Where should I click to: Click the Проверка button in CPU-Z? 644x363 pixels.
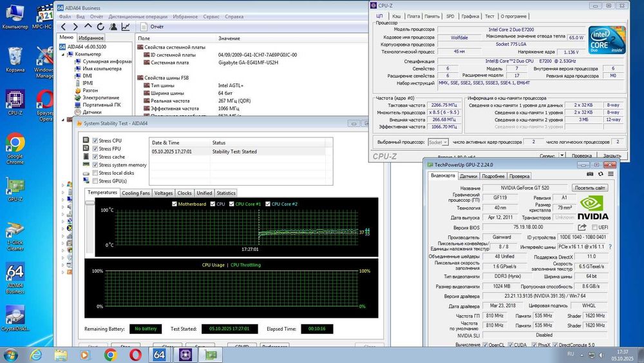coord(582,156)
